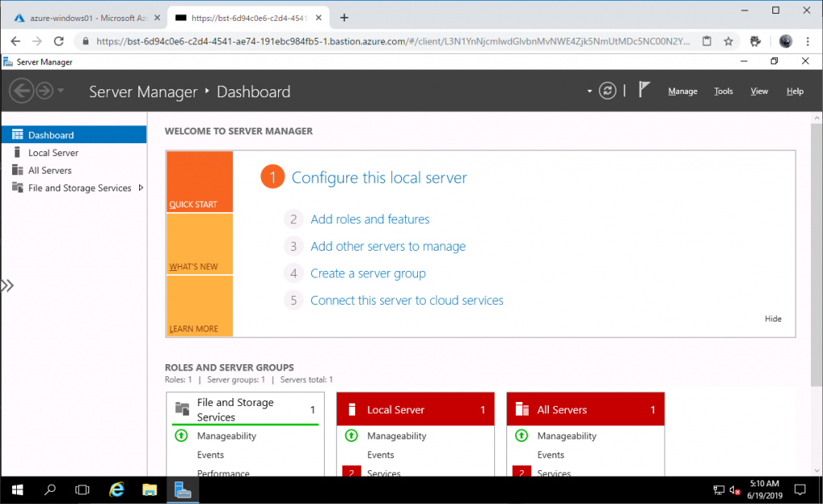The image size is (823, 504).
Task: Launch Internet Explorer from taskbar
Action: click(116, 490)
